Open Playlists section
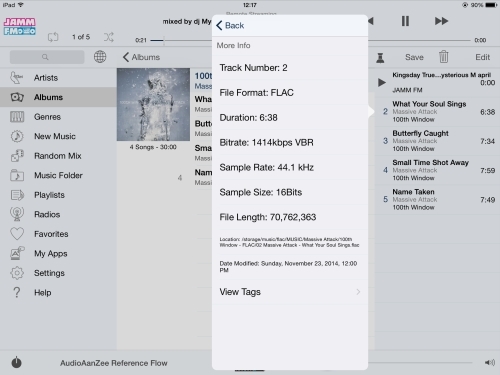The width and height of the screenshot is (500, 375). coord(58,195)
